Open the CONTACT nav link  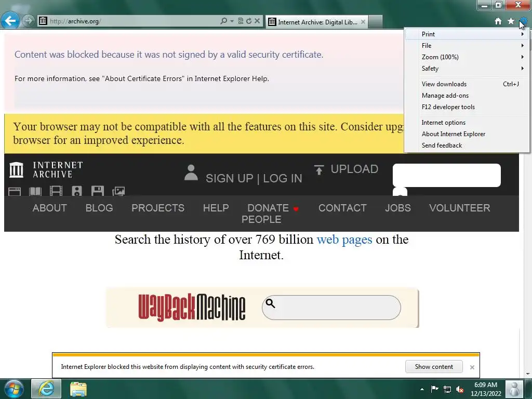[342, 208]
